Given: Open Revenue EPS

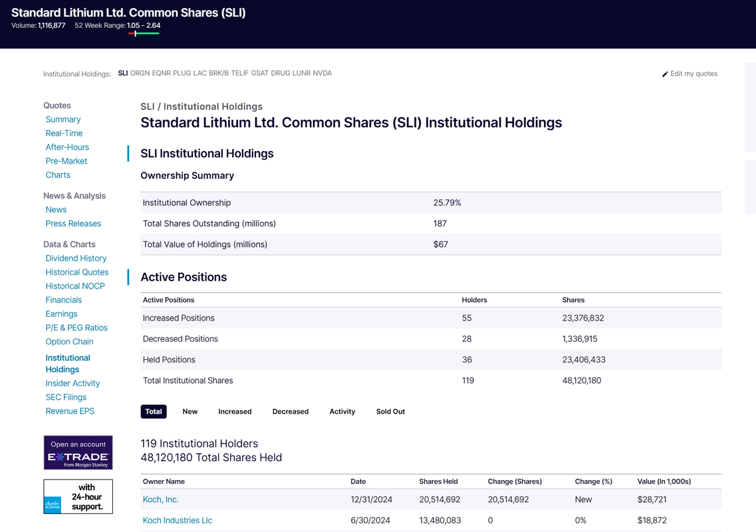Looking at the screenshot, I should (x=70, y=412).
